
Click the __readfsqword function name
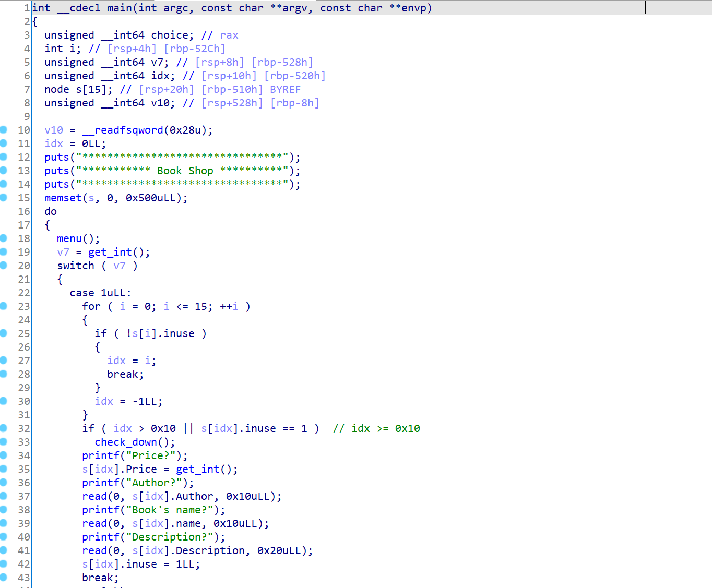pos(122,130)
